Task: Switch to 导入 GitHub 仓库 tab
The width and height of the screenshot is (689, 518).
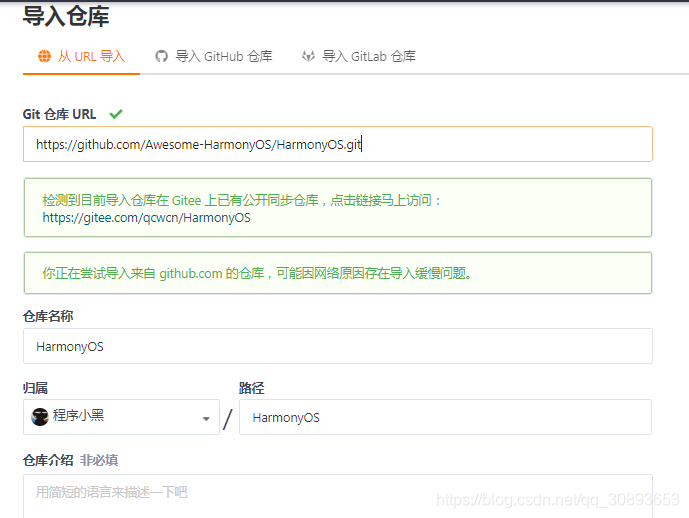Action: (214, 56)
